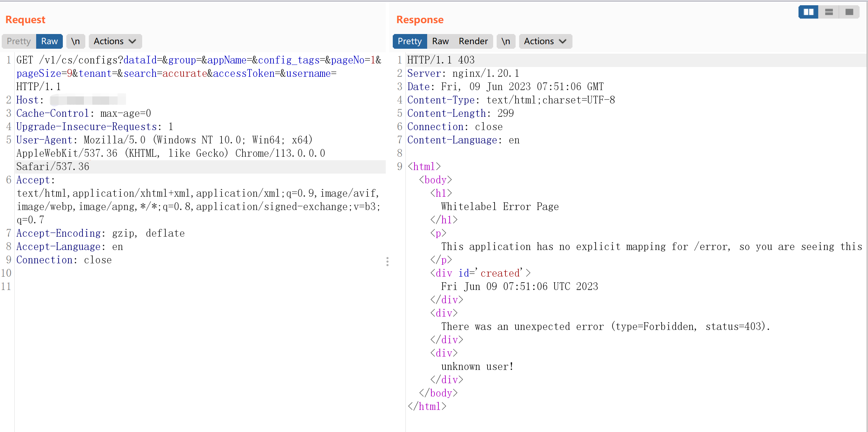The image size is (868, 432).
Task: Select the Pretty tab in Response
Action: [409, 41]
